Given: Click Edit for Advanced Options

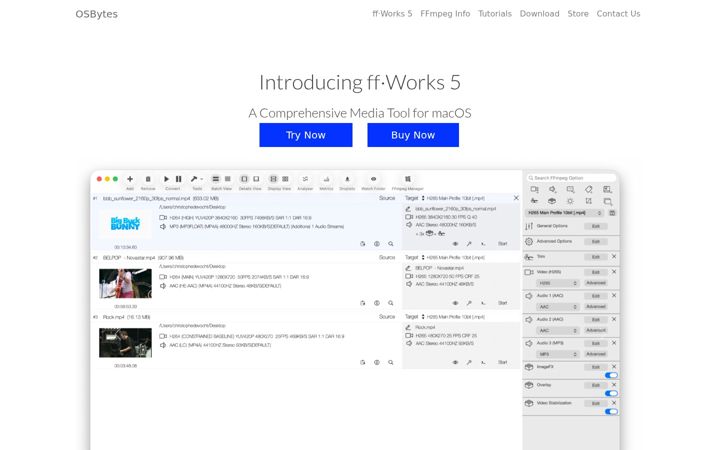Looking at the screenshot, I should click(x=596, y=242).
